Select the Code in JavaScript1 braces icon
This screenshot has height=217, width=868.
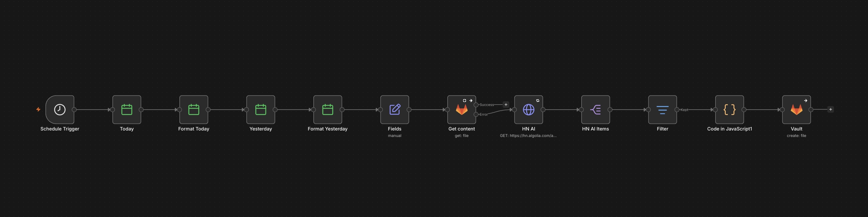click(x=730, y=110)
